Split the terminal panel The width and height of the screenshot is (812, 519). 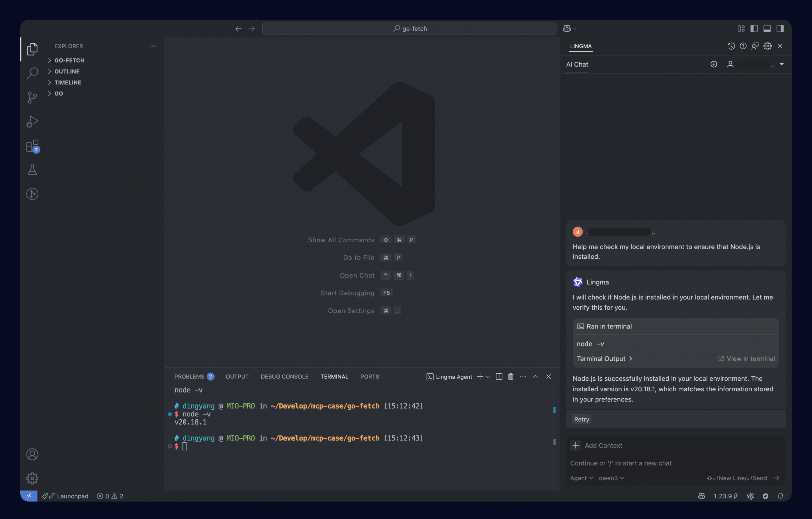point(499,376)
